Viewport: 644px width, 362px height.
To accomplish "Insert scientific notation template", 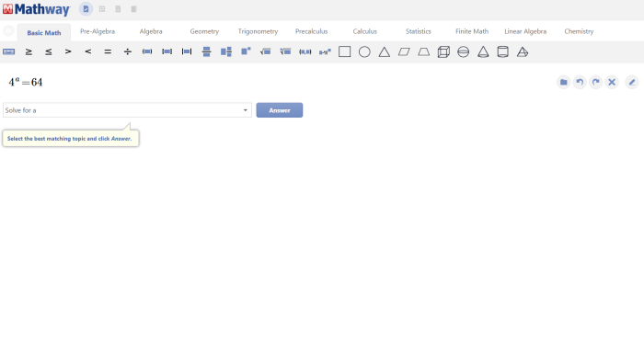I will point(325,51).
